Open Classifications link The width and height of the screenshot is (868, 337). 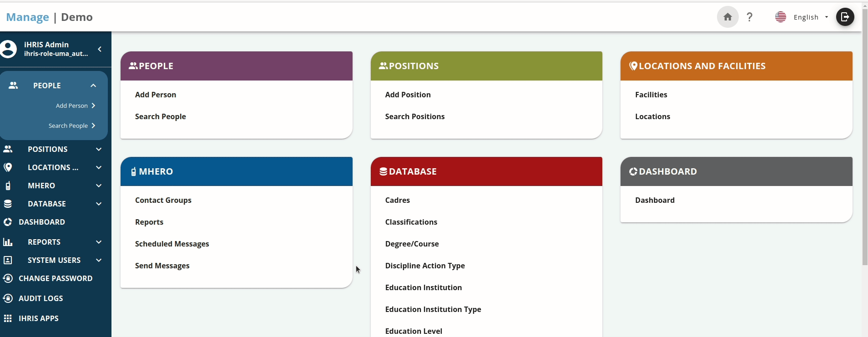pyautogui.click(x=411, y=222)
